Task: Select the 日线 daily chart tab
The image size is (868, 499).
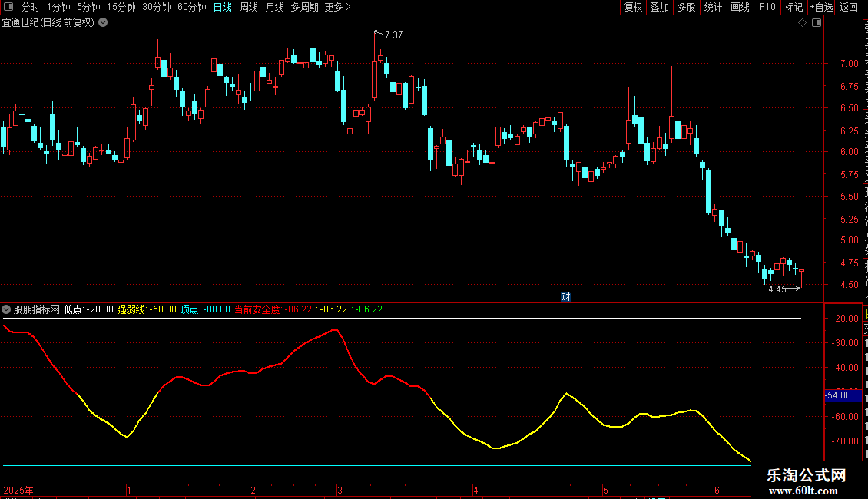Action: point(223,7)
